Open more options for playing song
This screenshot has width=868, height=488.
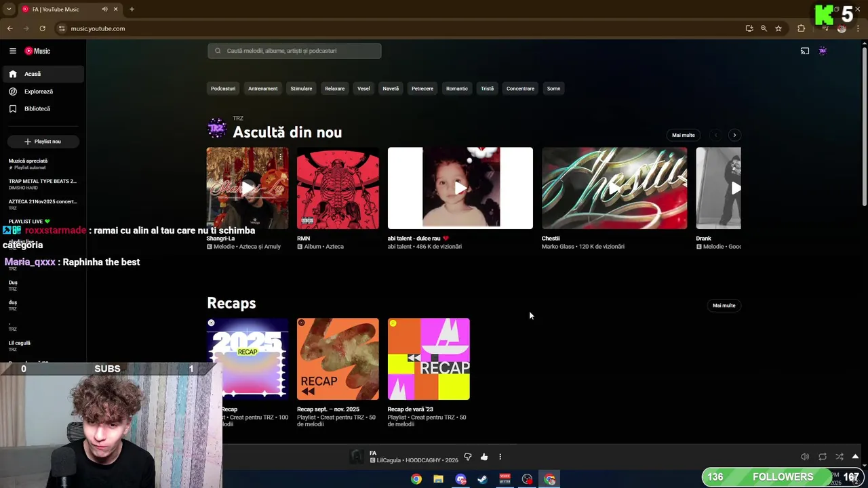500,457
